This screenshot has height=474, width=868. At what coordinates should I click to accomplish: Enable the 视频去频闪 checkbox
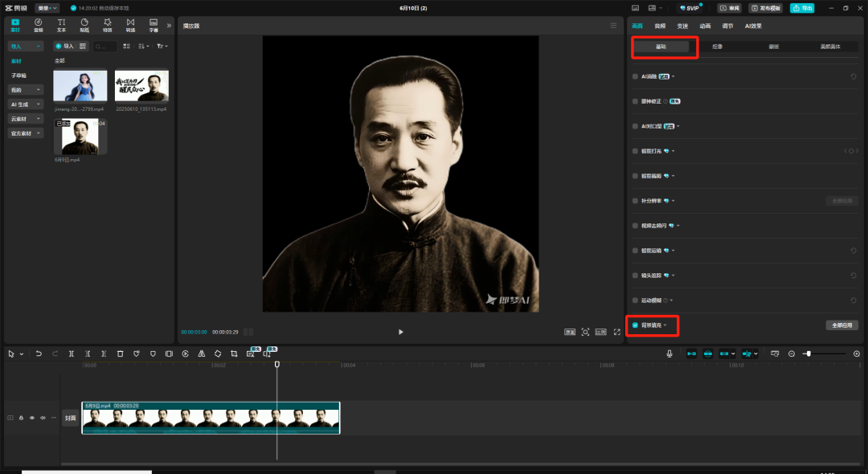click(x=635, y=226)
